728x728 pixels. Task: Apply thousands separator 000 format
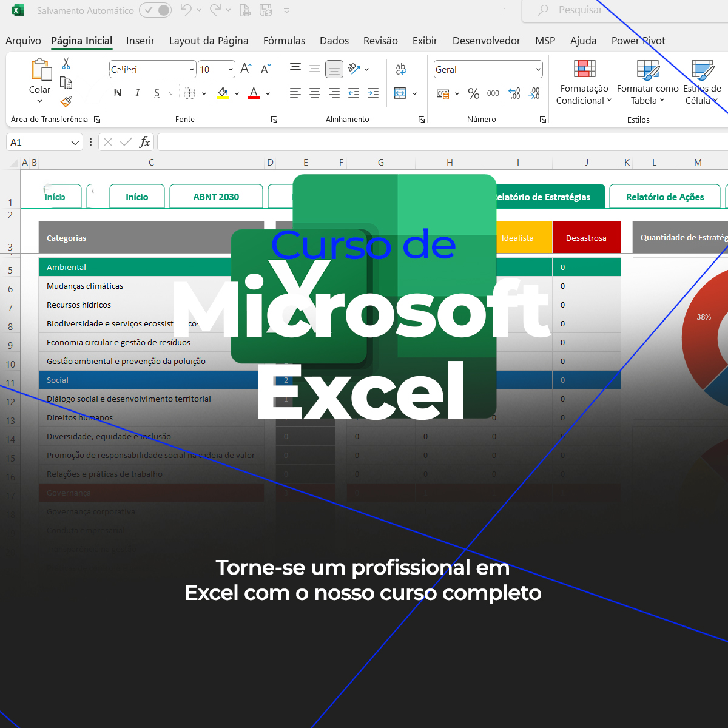point(493,93)
